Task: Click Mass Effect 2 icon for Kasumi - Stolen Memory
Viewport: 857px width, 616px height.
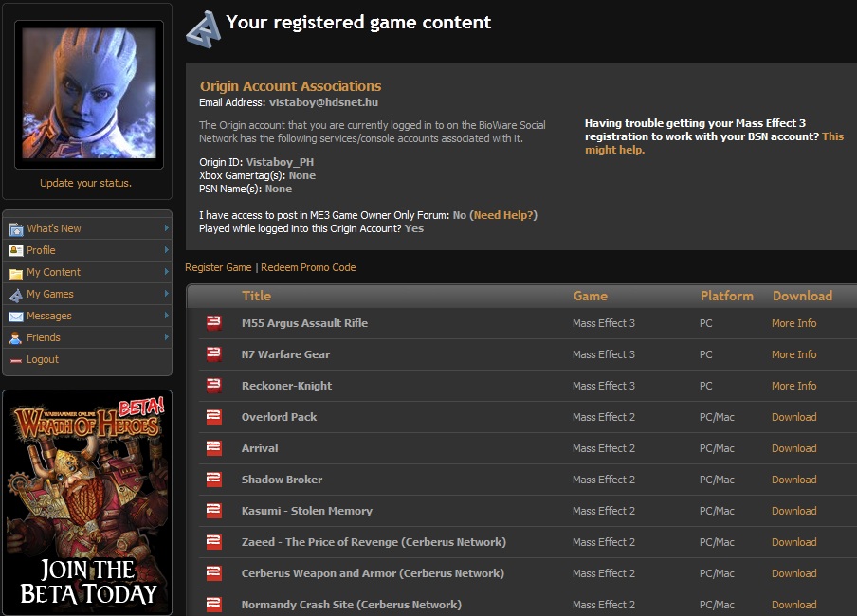Action: point(213,511)
